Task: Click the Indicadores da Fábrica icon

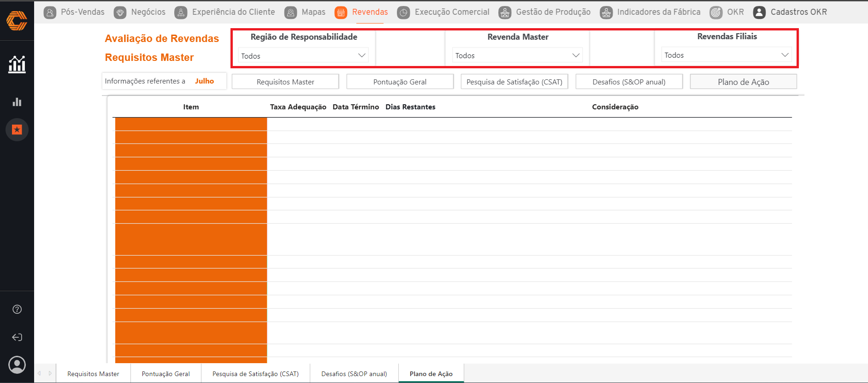Action: point(606,12)
